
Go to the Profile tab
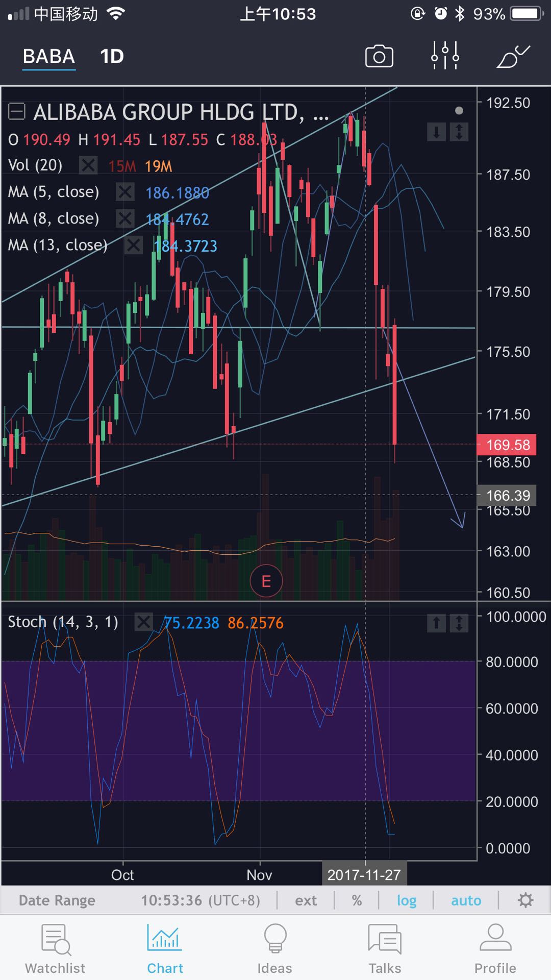[495, 949]
